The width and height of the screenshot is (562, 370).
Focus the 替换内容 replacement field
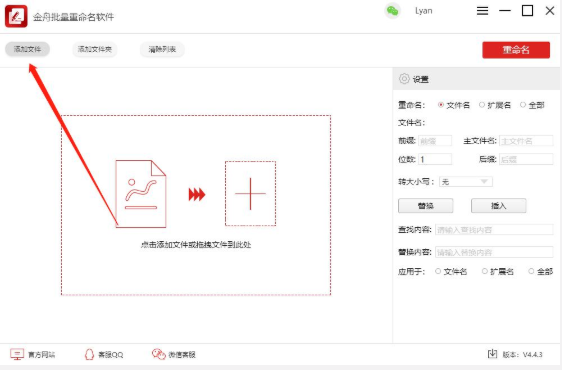point(494,252)
